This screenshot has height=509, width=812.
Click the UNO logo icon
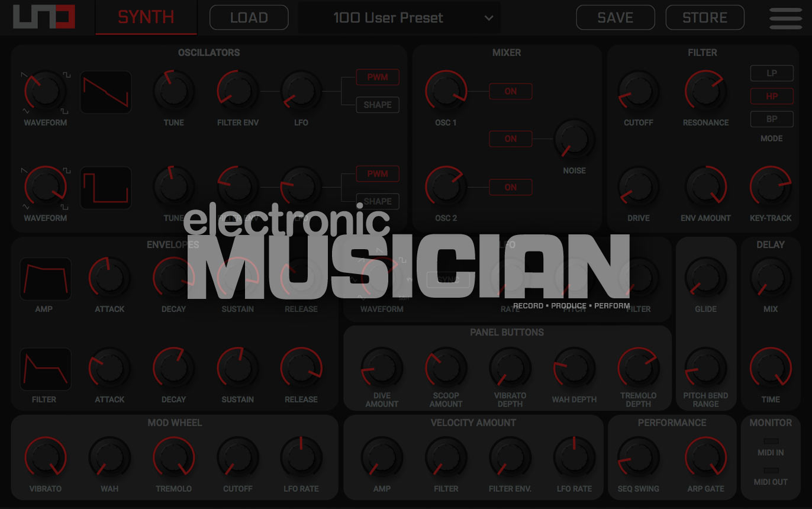point(44,17)
